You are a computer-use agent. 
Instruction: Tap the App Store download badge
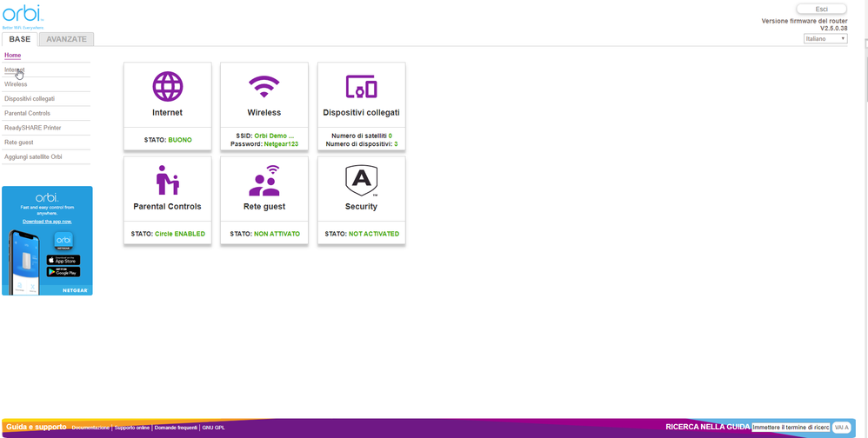(x=63, y=260)
